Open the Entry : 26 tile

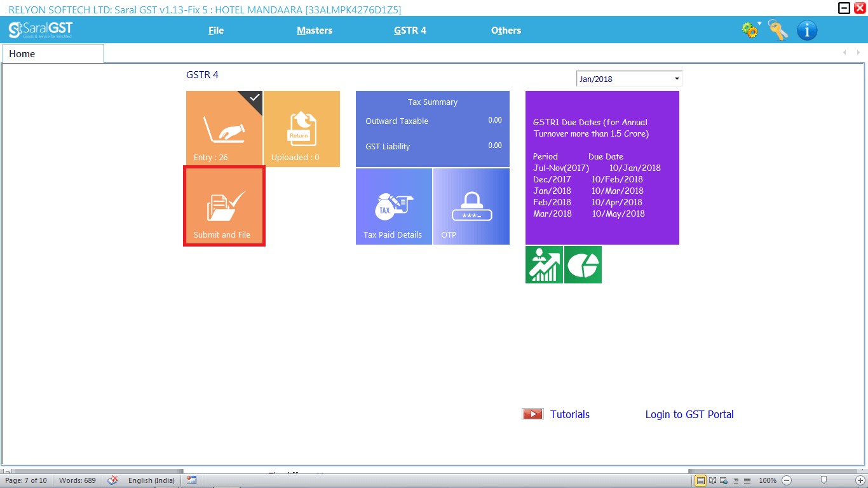point(224,129)
